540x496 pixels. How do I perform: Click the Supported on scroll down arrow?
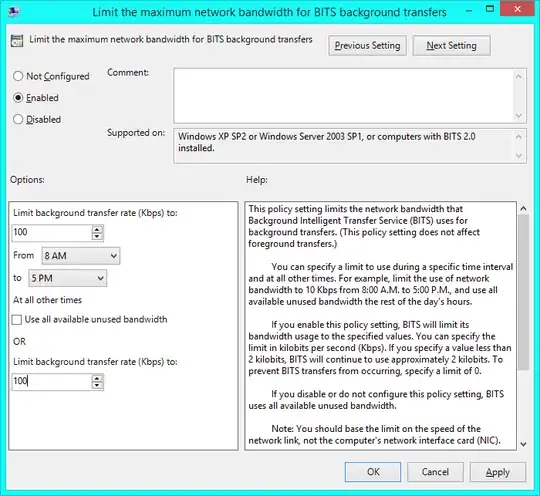pos(519,156)
